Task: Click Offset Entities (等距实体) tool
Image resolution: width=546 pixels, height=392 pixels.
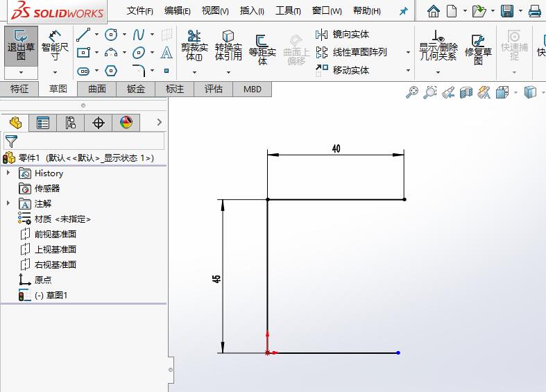Action: [x=262, y=49]
